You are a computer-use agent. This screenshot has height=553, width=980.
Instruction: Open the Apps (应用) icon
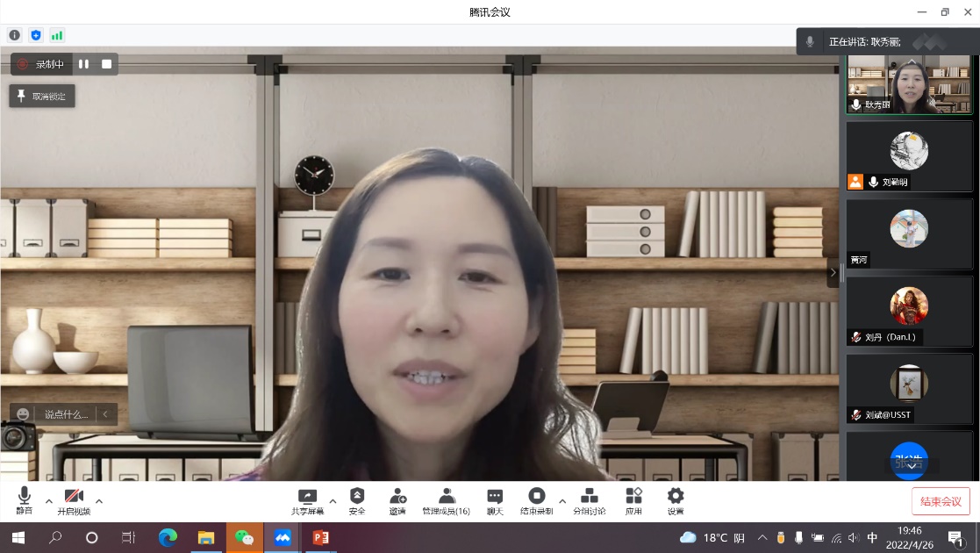(633, 501)
